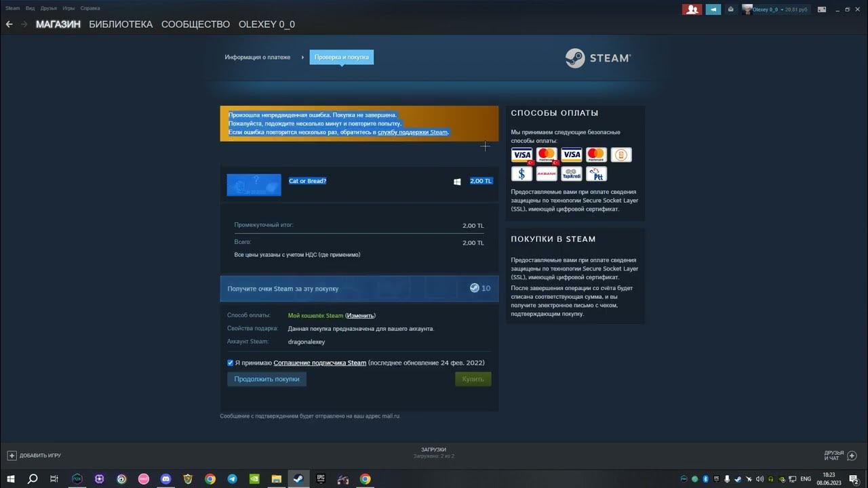Open File Explorer from the taskbar
Screen dimensions: 868x488
click(277, 479)
